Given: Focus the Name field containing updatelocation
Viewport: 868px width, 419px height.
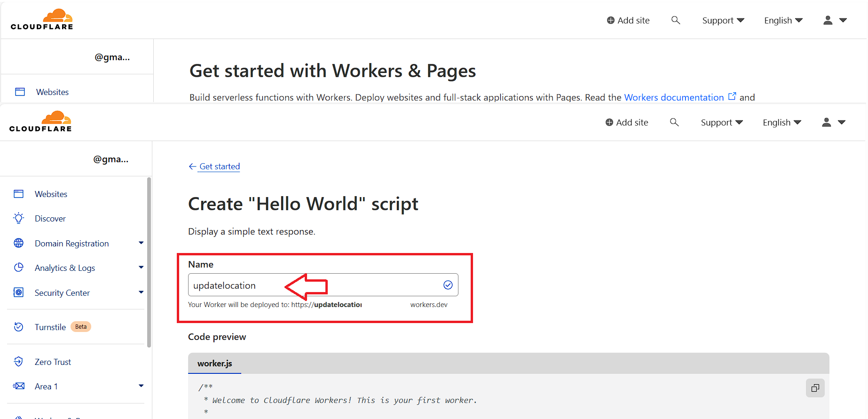Looking at the screenshot, I should (x=323, y=285).
